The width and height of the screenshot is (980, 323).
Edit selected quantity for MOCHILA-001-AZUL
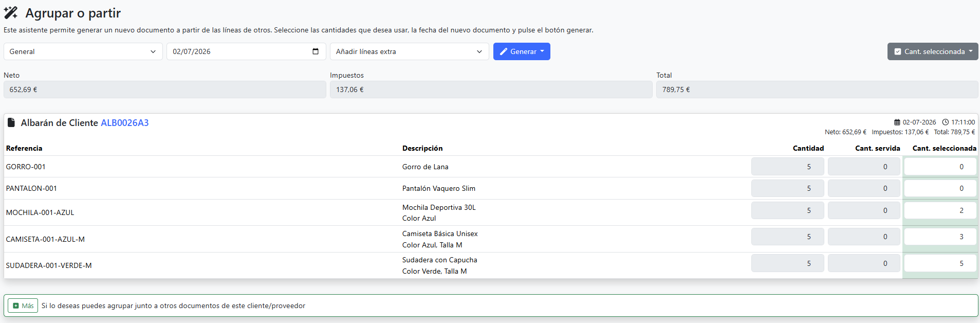coord(940,210)
